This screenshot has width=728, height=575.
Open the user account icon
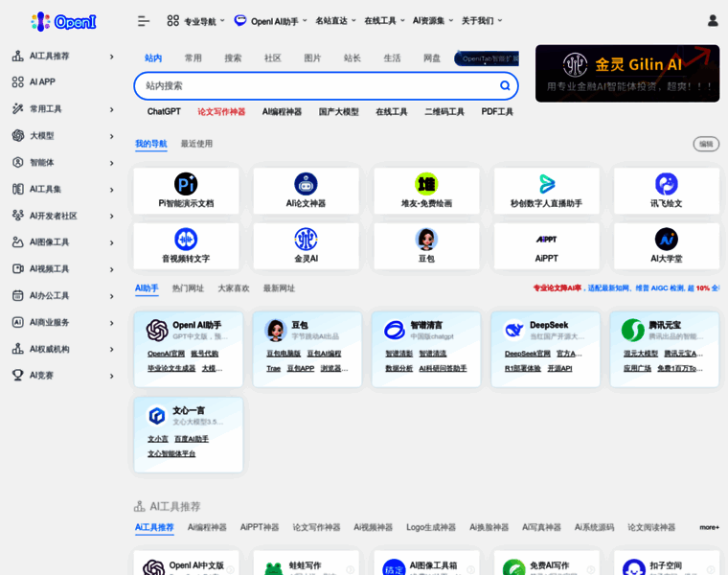click(713, 20)
